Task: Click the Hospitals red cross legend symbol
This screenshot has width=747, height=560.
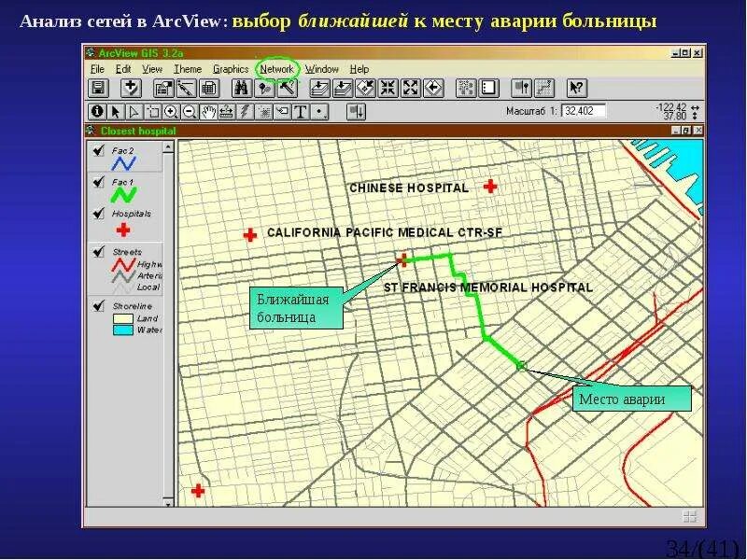Action: click(123, 230)
